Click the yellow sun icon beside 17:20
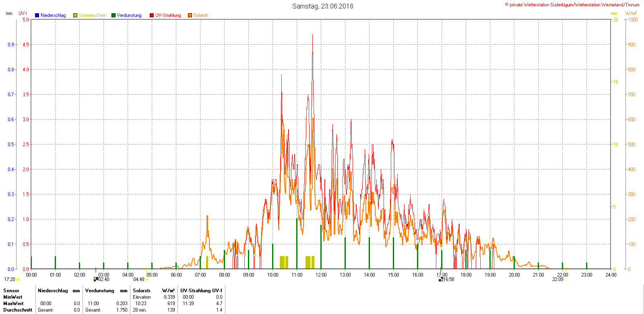Screen dimensions: 644x314 (x=18, y=279)
